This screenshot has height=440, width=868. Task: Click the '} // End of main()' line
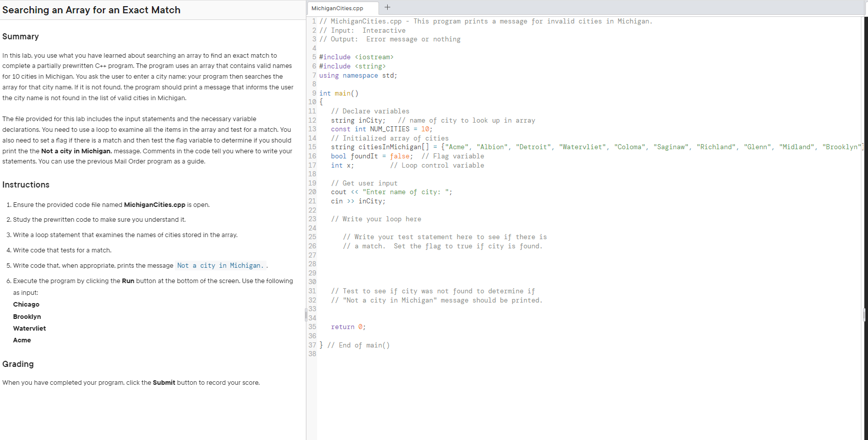point(354,345)
